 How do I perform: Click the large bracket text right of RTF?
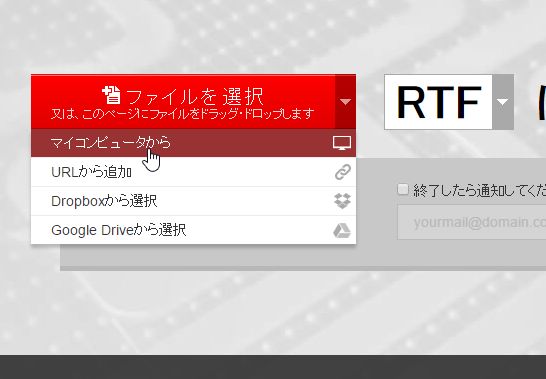[541, 102]
